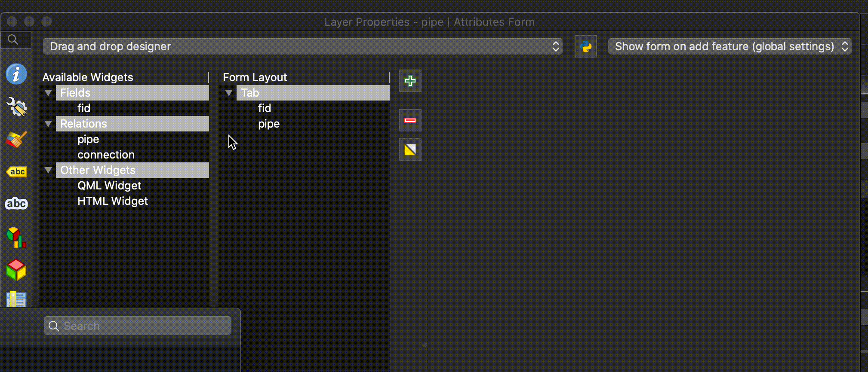Select the Symbology paintbrush icon
The image size is (868, 372).
(16, 140)
